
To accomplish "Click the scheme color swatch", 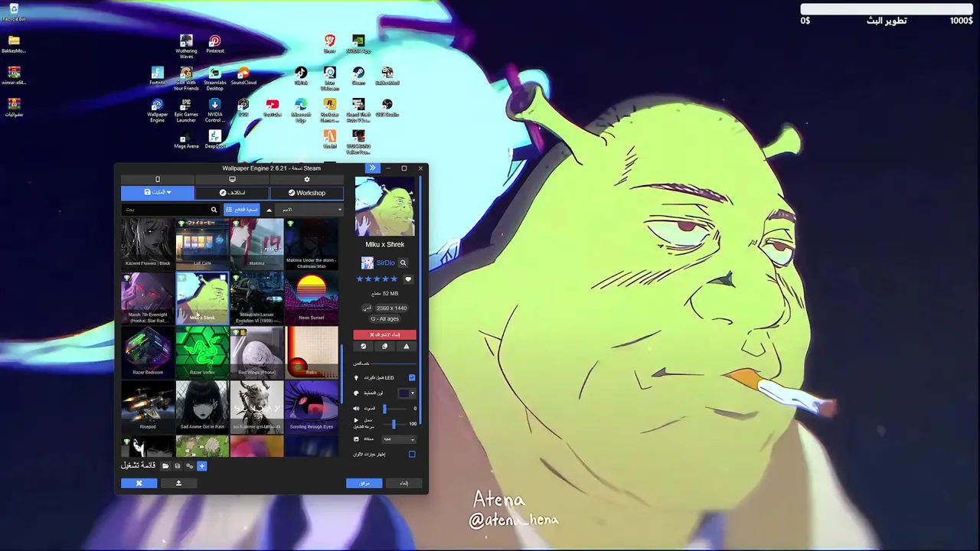I will click(403, 393).
